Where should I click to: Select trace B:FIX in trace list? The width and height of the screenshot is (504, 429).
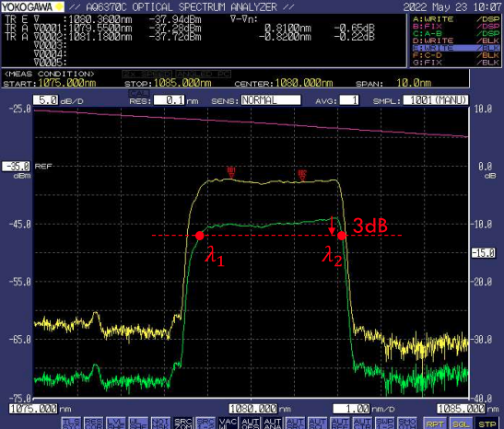pos(456,26)
